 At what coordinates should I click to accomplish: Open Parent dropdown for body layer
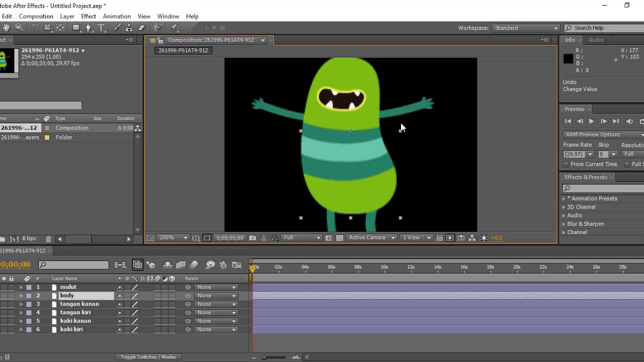click(x=216, y=296)
